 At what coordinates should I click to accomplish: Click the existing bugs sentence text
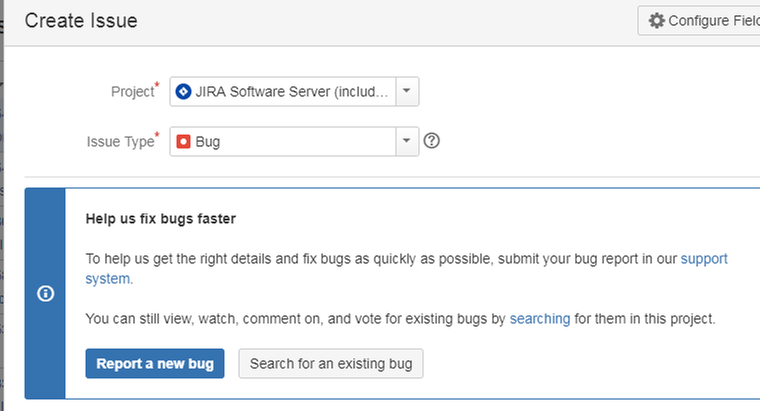pyautogui.click(x=400, y=319)
